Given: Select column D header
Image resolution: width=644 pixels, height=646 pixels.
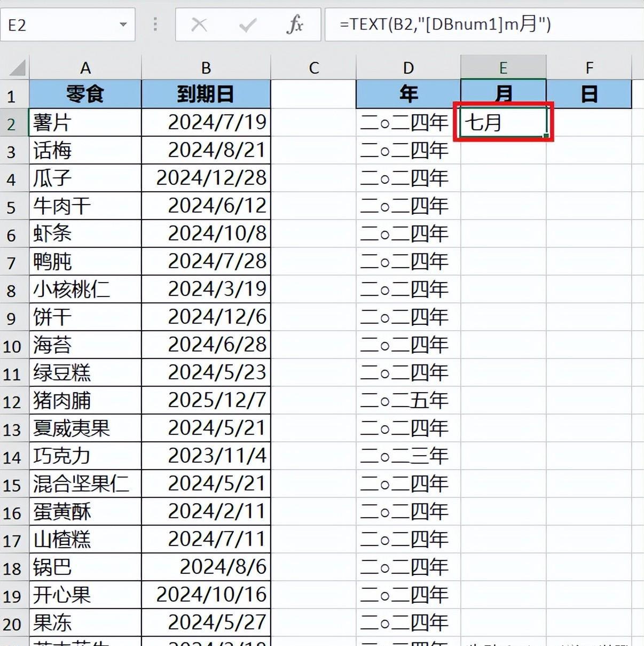Looking at the screenshot, I should click(409, 68).
